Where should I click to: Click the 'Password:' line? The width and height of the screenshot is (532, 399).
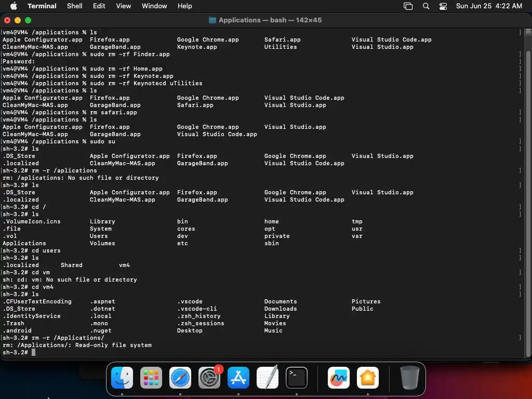pyautogui.click(x=19, y=61)
